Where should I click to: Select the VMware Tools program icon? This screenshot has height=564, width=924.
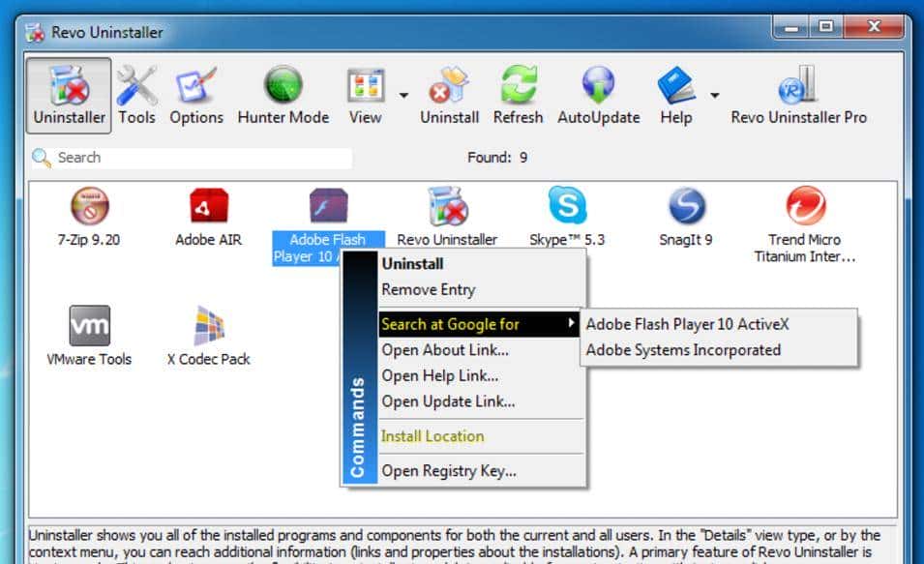[x=90, y=325]
